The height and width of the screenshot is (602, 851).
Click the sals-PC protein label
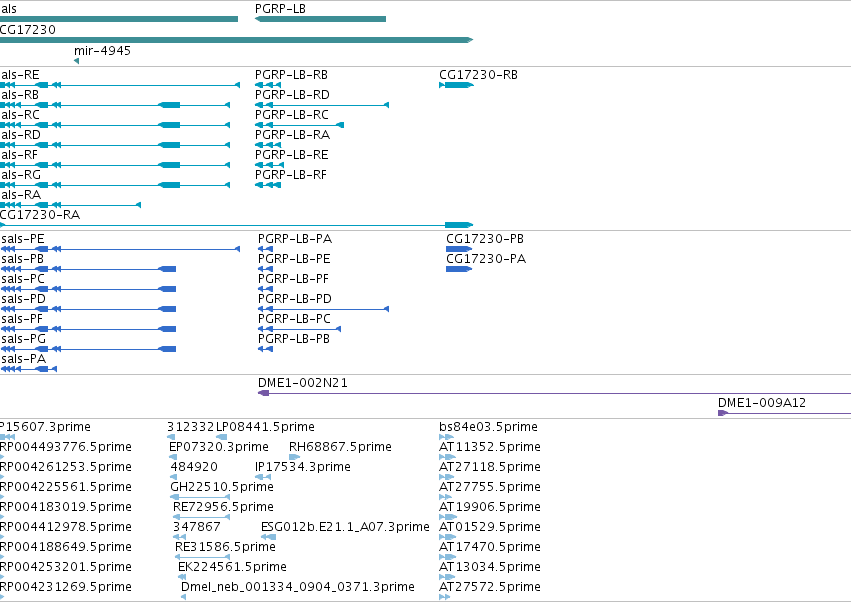[x=23, y=279]
